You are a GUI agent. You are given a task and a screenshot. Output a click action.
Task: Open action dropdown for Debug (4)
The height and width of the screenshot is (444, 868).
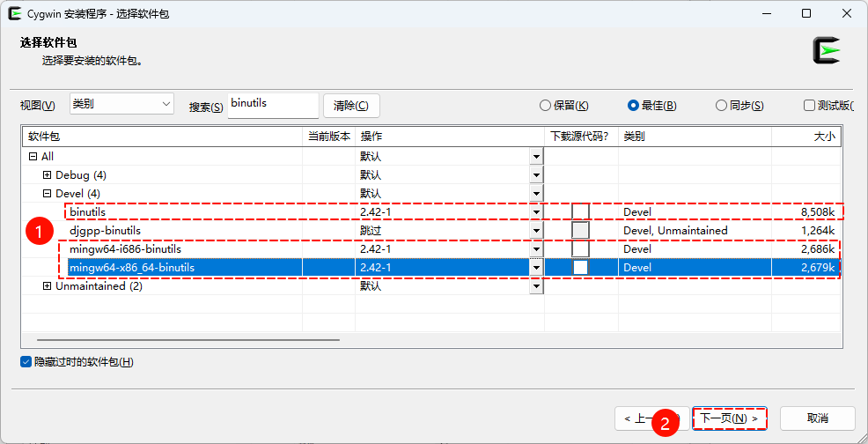pyautogui.click(x=536, y=175)
